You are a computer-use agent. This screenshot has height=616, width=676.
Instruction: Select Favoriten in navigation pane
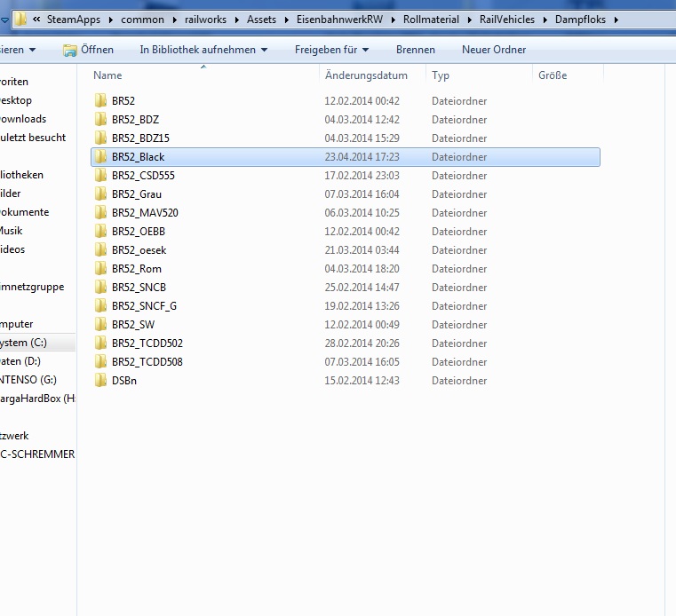[14, 82]
